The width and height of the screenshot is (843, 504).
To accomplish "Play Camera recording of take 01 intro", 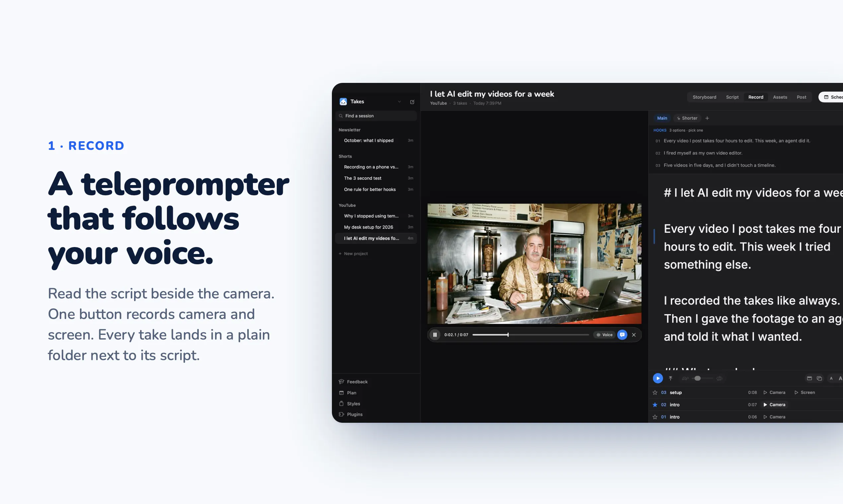I will [x=774, y=417].
